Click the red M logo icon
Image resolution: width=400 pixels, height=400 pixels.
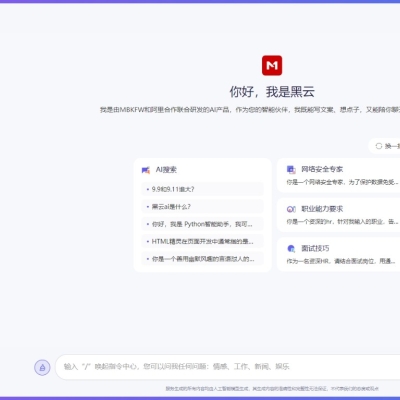coord(272,65)
